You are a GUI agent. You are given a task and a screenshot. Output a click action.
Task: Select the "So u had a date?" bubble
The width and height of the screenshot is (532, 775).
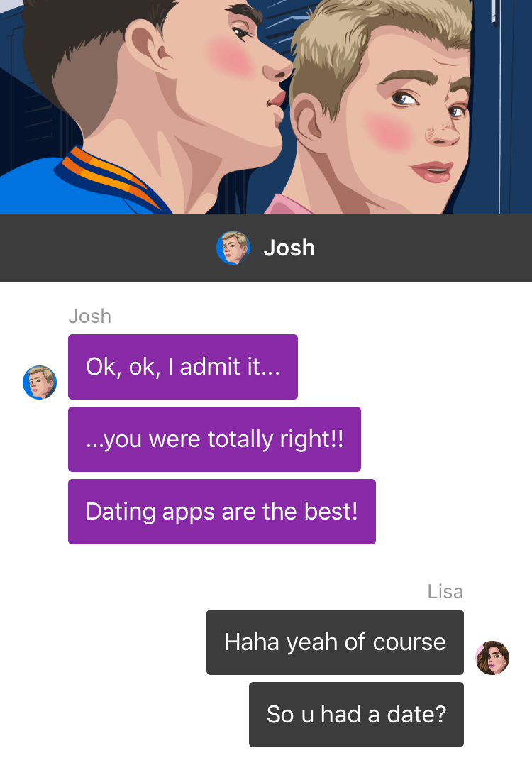pyautogui.click(x=356, y=715)
